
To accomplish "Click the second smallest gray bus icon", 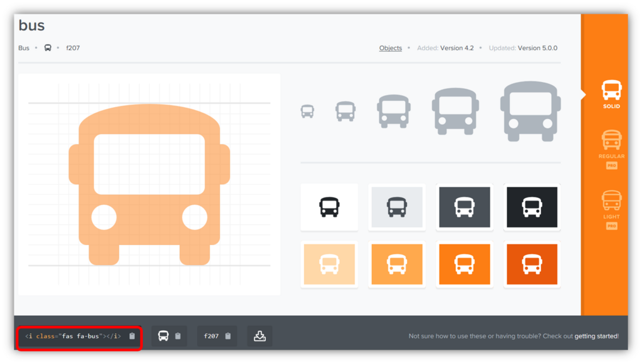I will click(x=345, y=112).
